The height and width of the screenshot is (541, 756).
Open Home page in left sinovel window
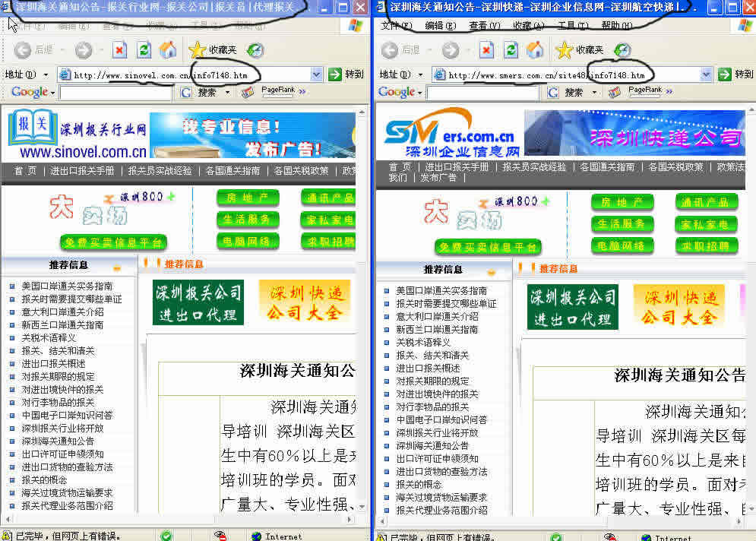coord(168,49)
